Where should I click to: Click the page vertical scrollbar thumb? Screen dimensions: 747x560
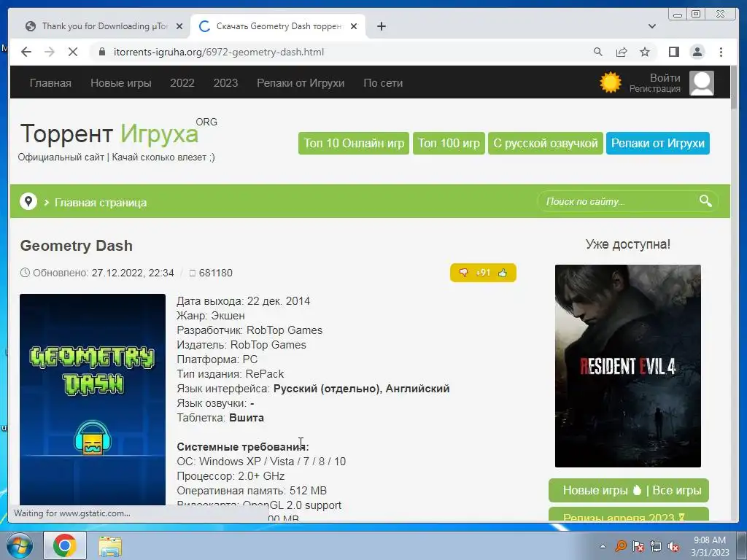pos(734,87)
